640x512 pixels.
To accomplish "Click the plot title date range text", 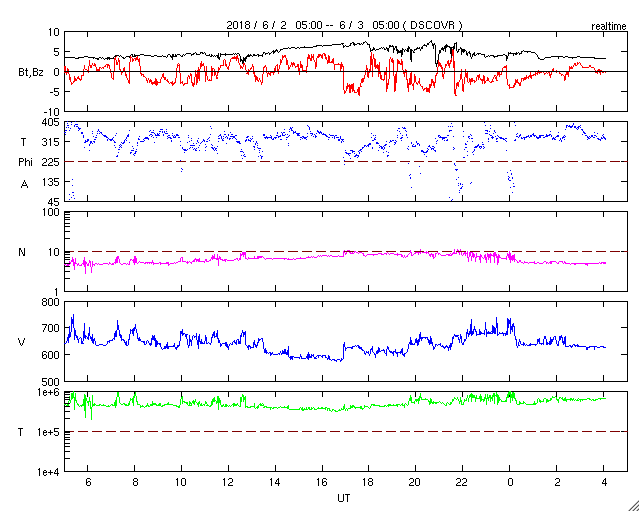I will pos(344,25).
